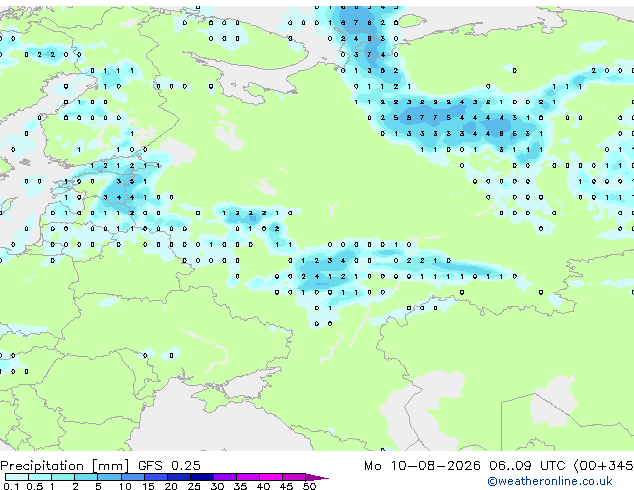Click the 'Mo 10-08-2026 06..09 UTC' timestamp

[465, 466]
